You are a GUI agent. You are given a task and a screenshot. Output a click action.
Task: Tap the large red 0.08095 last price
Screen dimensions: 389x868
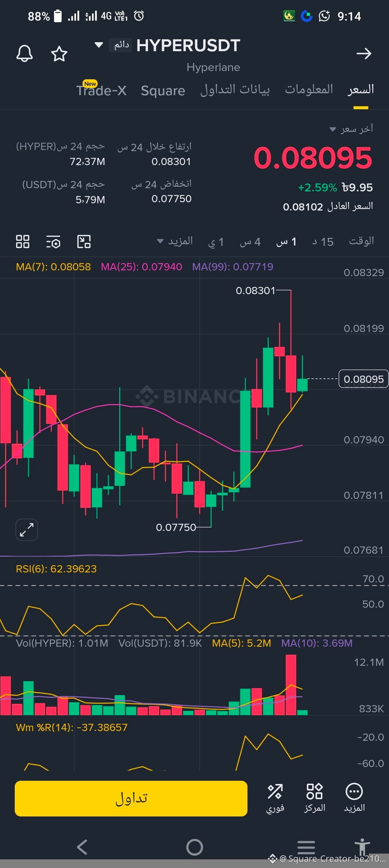pos(313,158)
